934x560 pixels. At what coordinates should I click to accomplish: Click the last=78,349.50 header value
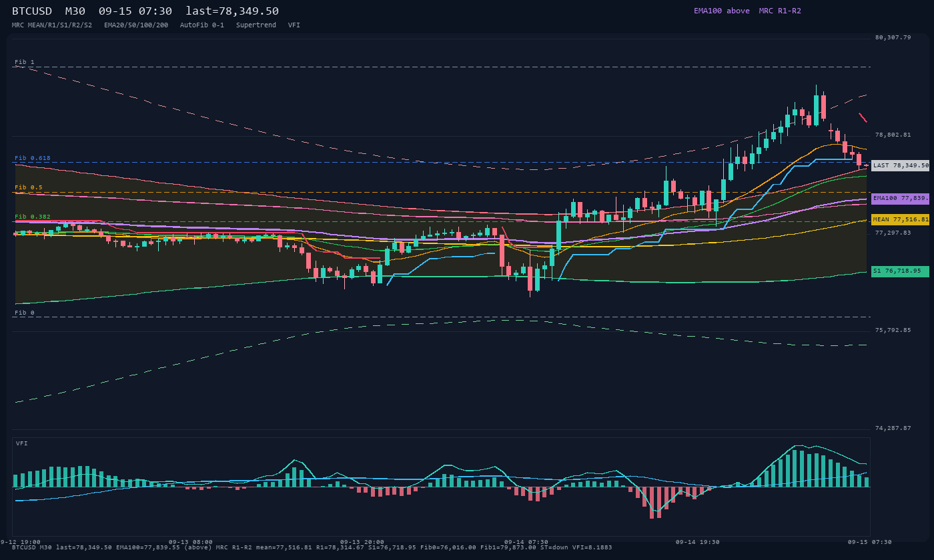232,11
